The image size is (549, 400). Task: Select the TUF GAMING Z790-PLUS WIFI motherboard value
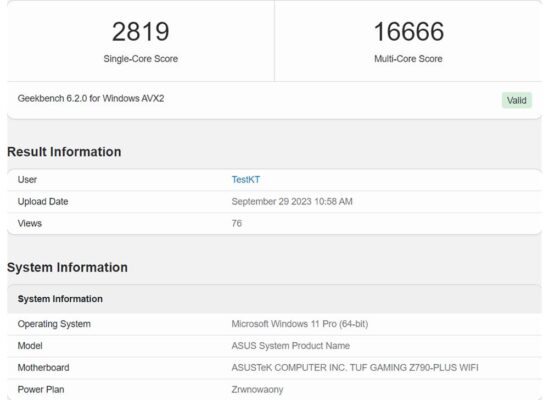[355, 368]
